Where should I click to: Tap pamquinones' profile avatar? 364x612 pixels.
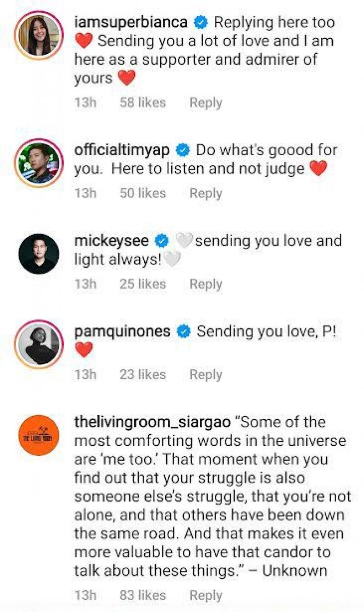39,344
